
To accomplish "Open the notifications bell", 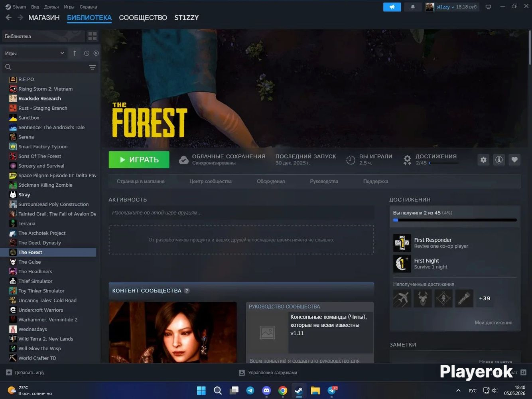I will [413, 7].
